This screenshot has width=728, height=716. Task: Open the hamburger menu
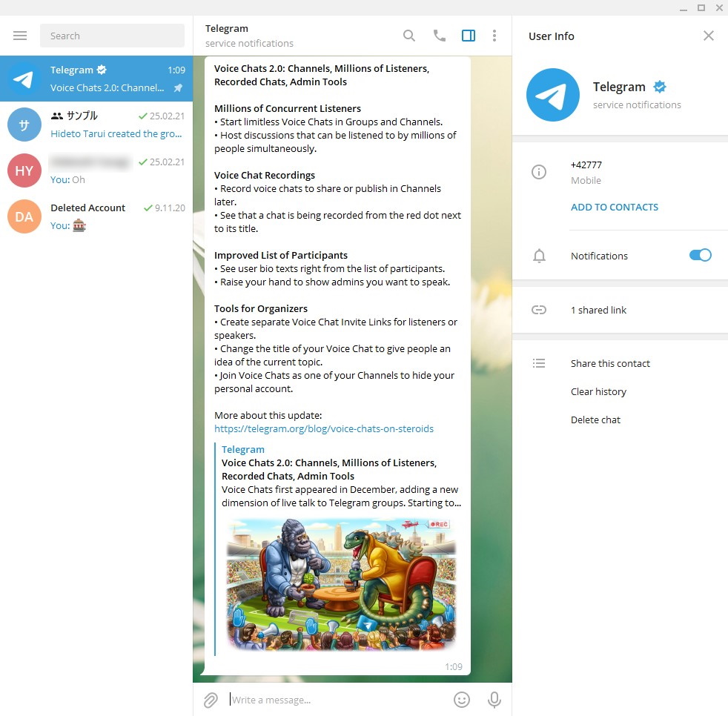point(20,35)
